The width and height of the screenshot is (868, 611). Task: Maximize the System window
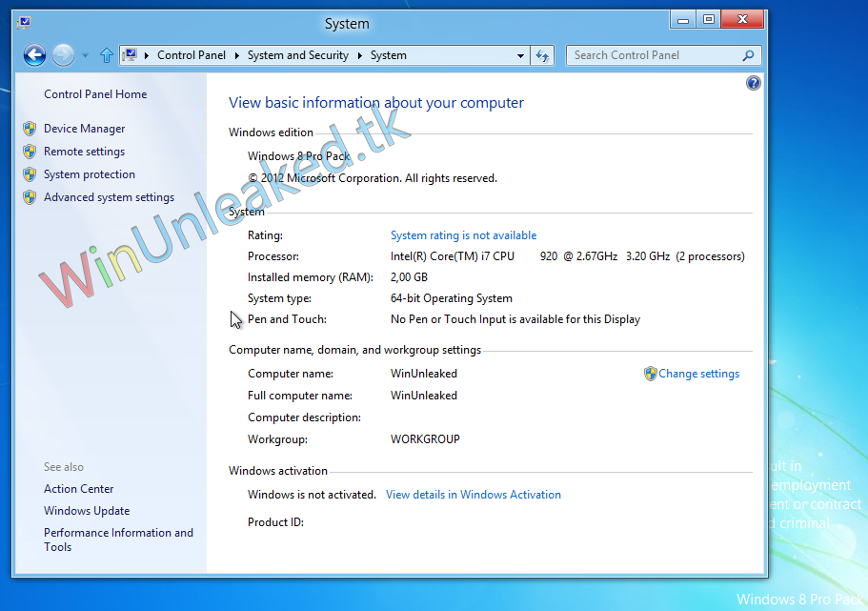coord(709,20)
